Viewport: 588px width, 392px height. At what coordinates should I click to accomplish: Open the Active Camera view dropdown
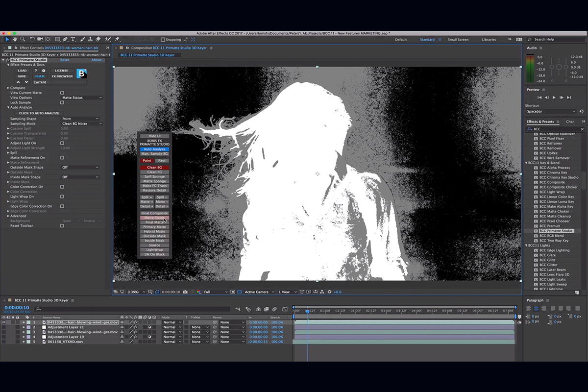click(259, 292)
